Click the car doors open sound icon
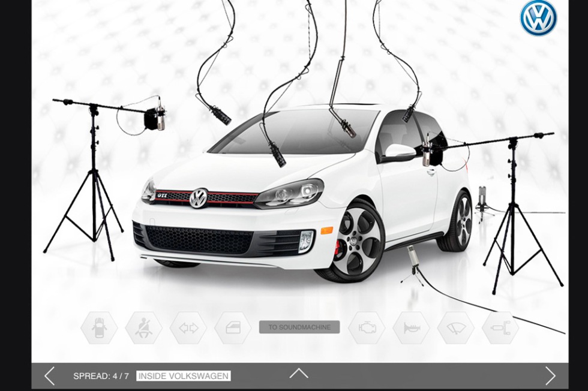 (99, 328)
